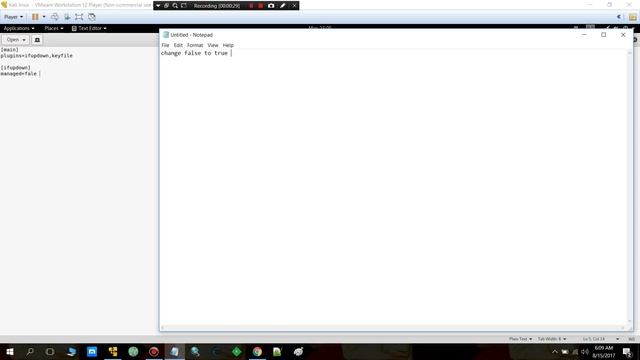Pause the virtual machine in VMware toolbar
Viewport: 640px width, 360px height.
click(35, 17)
